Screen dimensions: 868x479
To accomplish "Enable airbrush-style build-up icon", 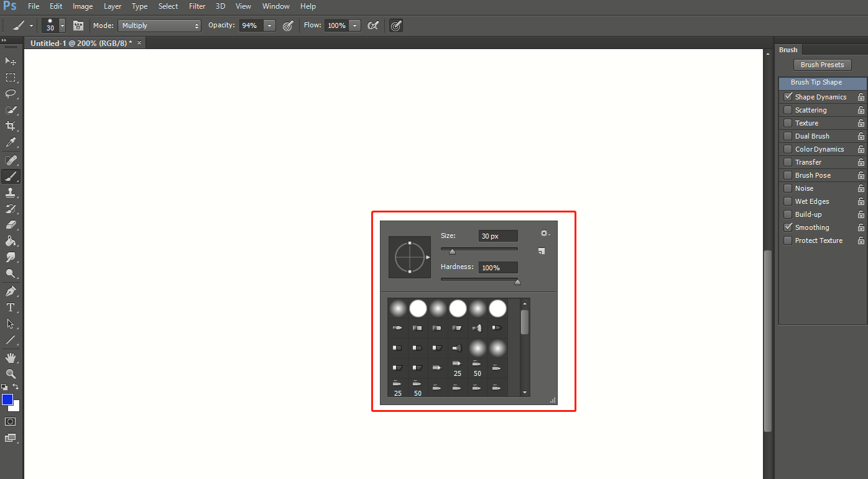I will pos(373,25).
